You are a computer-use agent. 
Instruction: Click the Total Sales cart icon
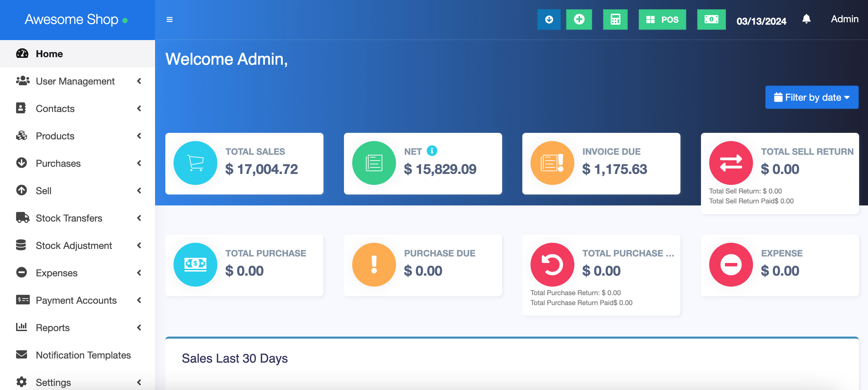click(195, 163)
